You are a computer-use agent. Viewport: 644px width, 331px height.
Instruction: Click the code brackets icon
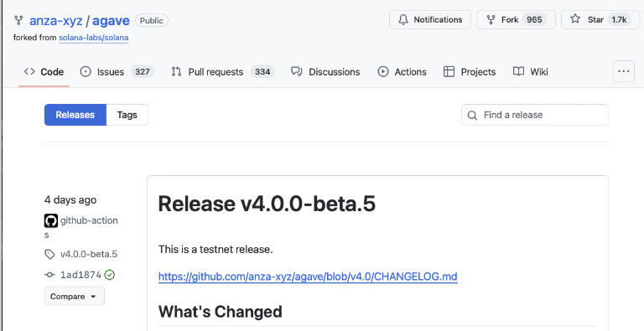(x=29, y=71)
